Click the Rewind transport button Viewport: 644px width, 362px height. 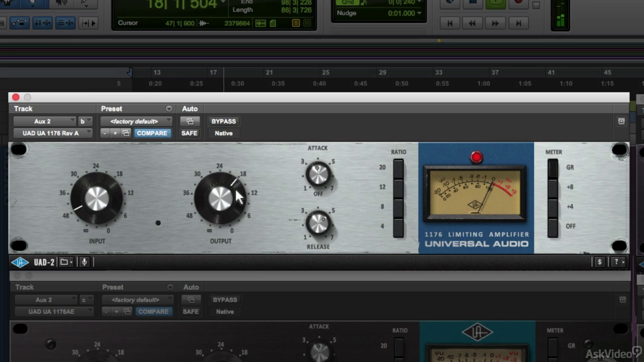coord(472,23)
